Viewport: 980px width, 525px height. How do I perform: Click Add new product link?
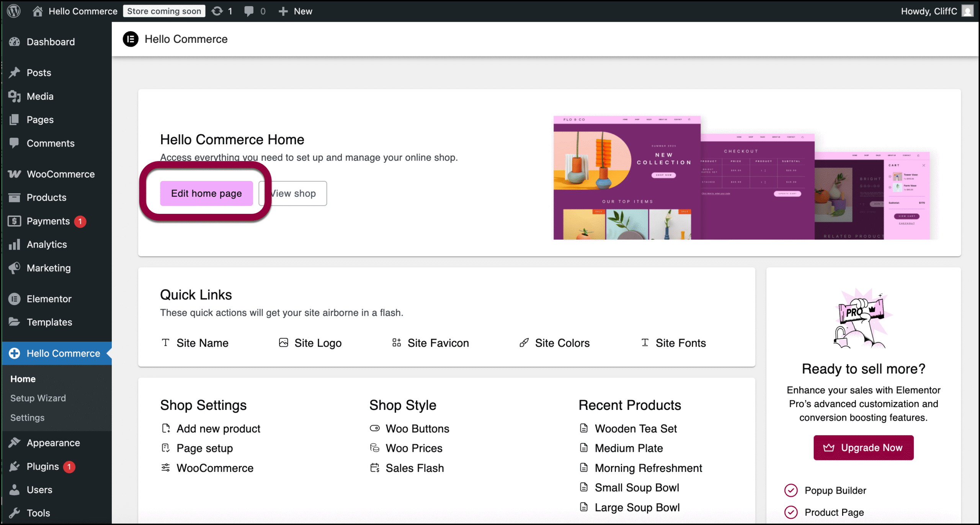(211, 429)
